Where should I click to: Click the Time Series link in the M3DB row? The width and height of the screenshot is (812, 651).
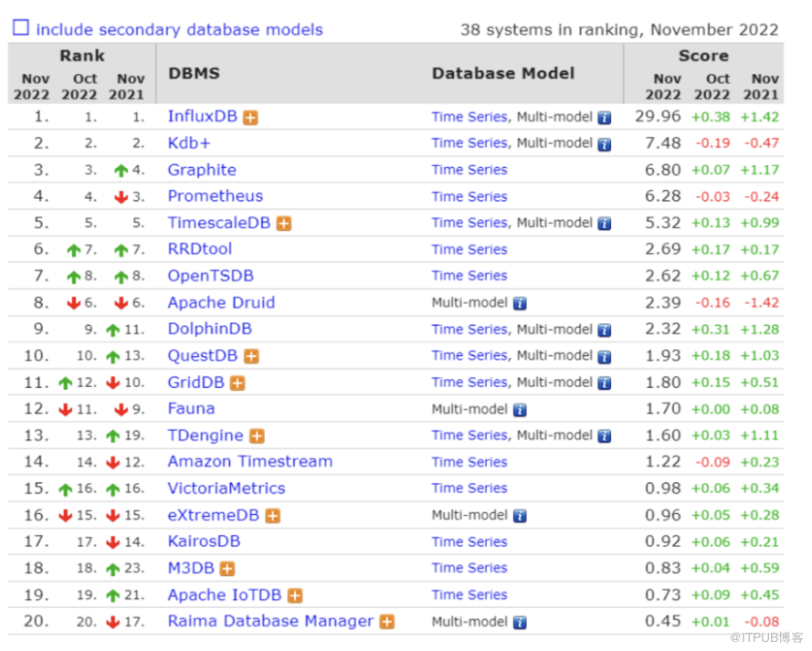469,568
